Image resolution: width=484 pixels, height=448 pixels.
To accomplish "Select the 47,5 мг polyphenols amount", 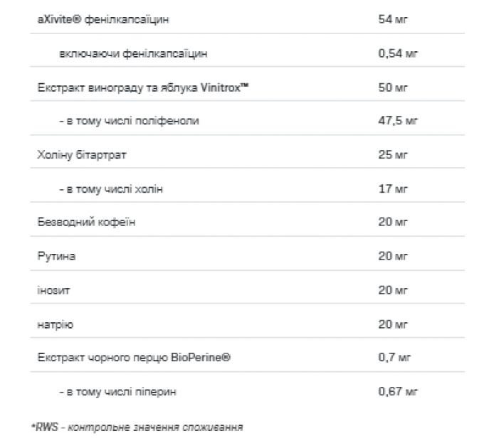I will 398,121.
